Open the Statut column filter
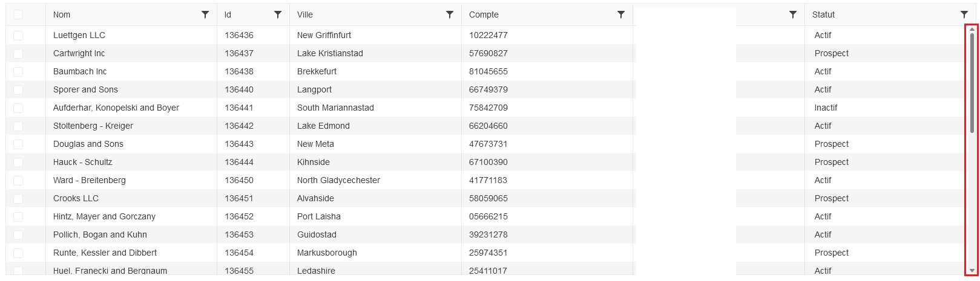Screen dimensions: 980x281 click(964, 15)
